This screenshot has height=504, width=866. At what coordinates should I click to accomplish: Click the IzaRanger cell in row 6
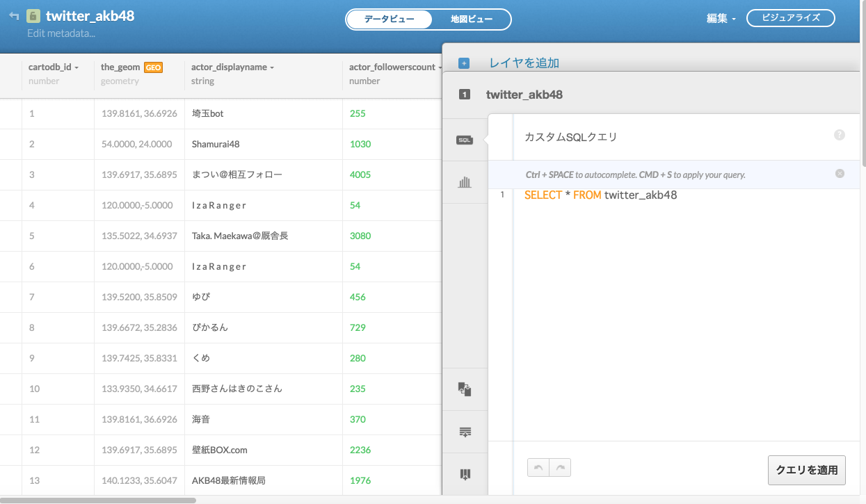pyautogui.click(x=219, y=266)
